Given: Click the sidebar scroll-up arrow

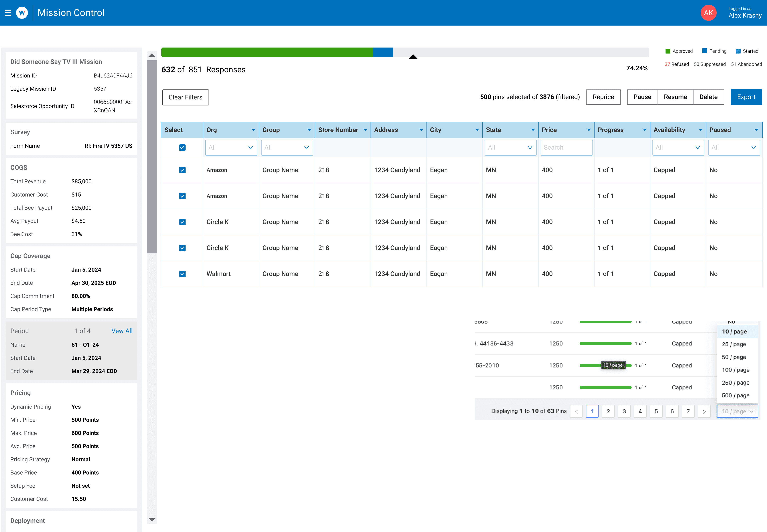Looking at the screenshot, I should [x=152, y=55].
